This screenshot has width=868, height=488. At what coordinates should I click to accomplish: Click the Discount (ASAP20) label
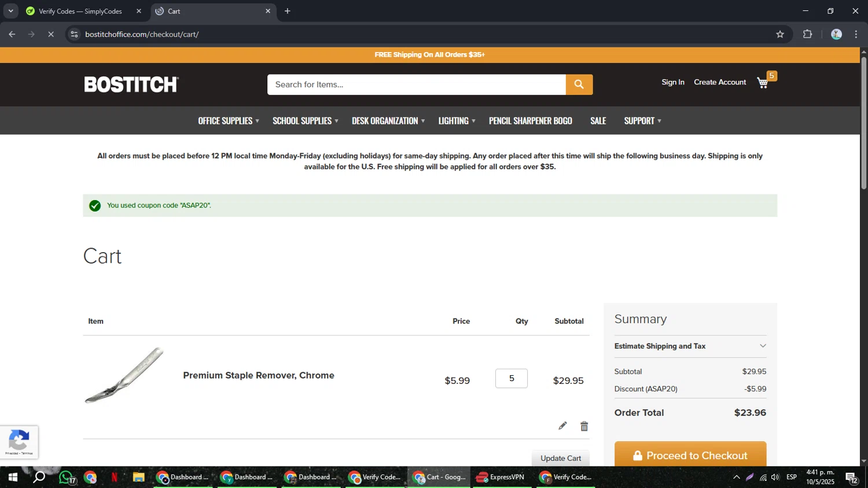coord(646,389)
